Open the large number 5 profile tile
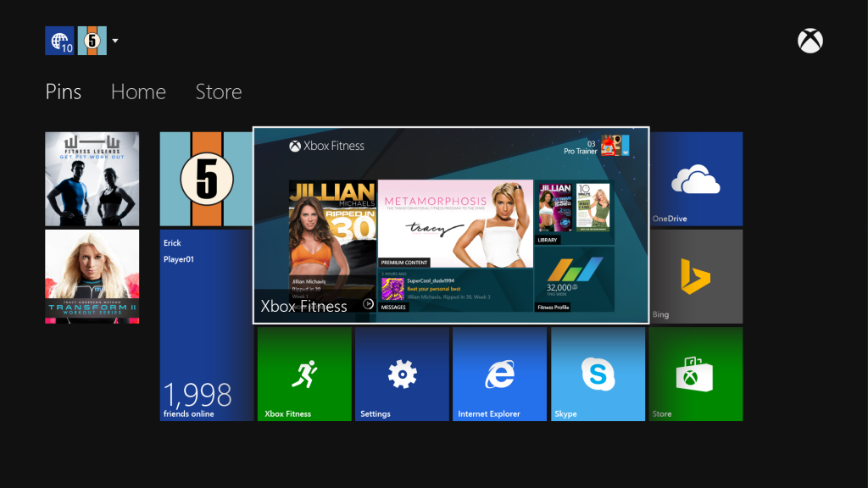The height and width of the screenshot is (488, 868). point(207,179)
